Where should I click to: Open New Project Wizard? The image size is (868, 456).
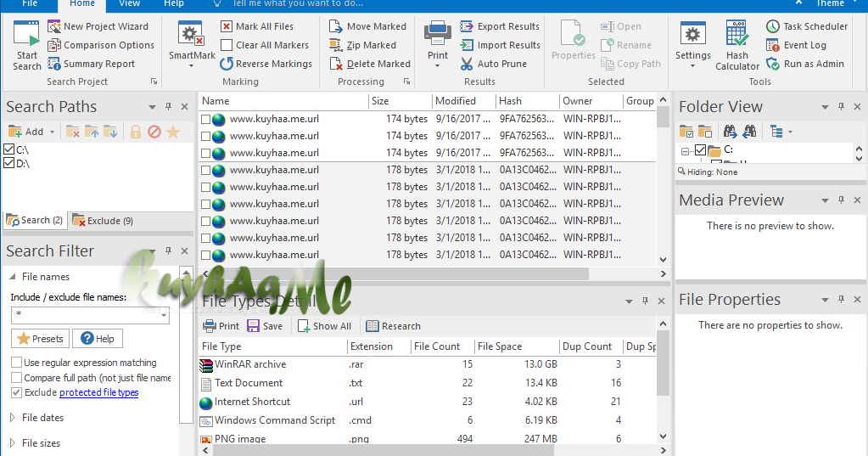pos(98,26)
